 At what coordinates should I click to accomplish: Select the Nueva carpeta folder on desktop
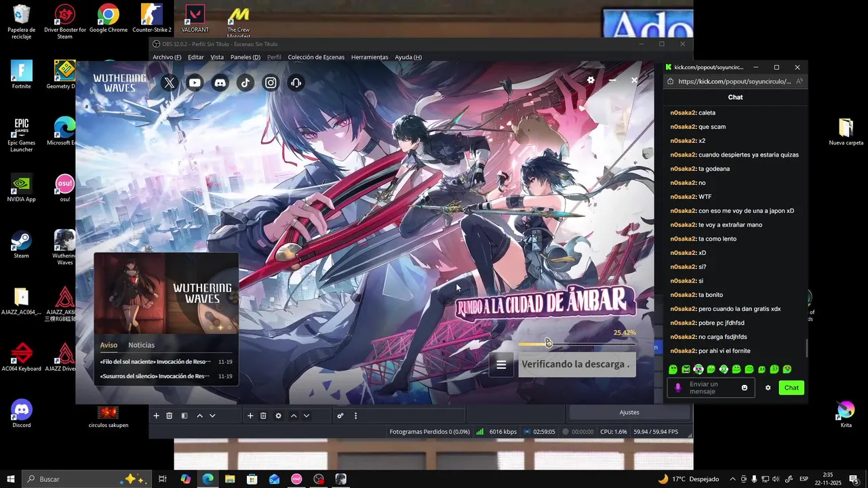846,131
